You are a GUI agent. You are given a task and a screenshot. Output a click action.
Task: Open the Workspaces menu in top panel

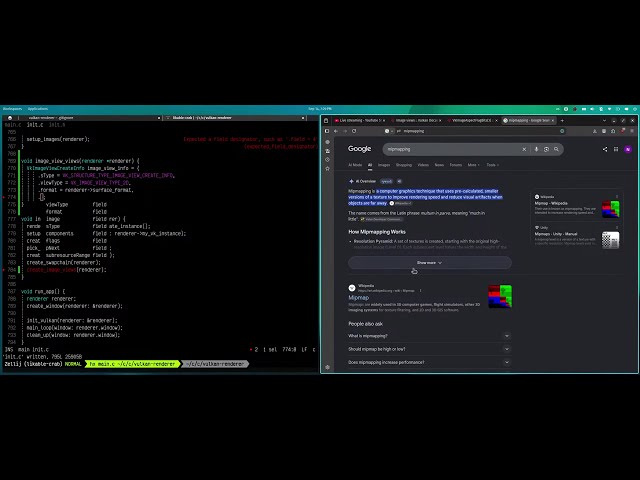click(12, 109)
